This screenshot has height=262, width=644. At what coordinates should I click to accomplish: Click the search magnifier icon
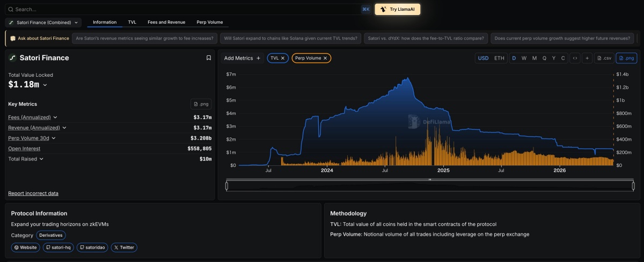[x=11, y=9]
